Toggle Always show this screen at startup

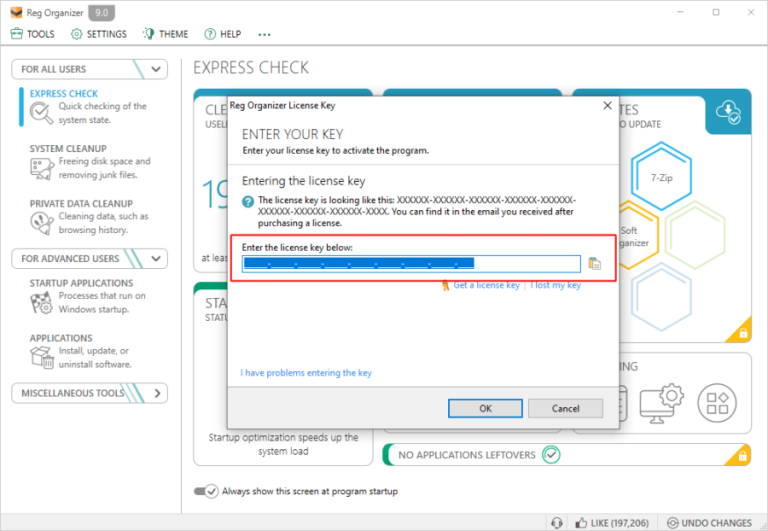pos(205,491)
